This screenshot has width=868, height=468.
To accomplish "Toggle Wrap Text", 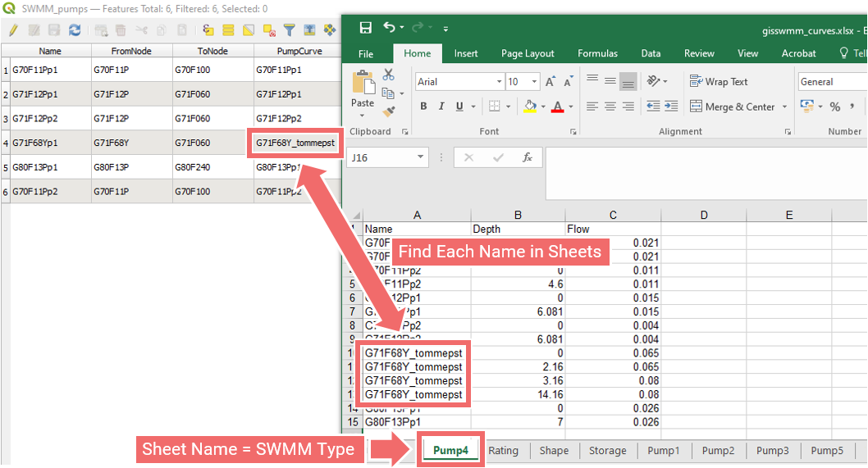I will coord(719,82).
